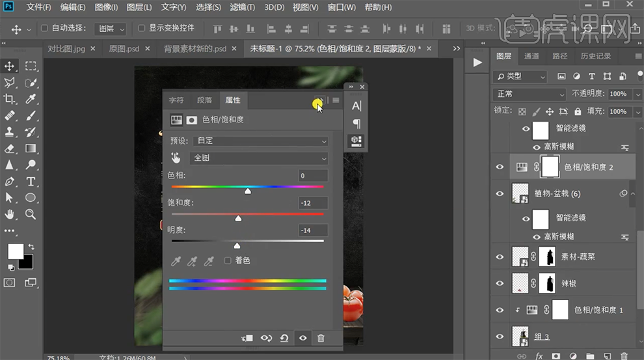This screenshot has width=644, height=360.
Task: Pick the Eyedropper tool in toolbar
Action: point(31,99)
